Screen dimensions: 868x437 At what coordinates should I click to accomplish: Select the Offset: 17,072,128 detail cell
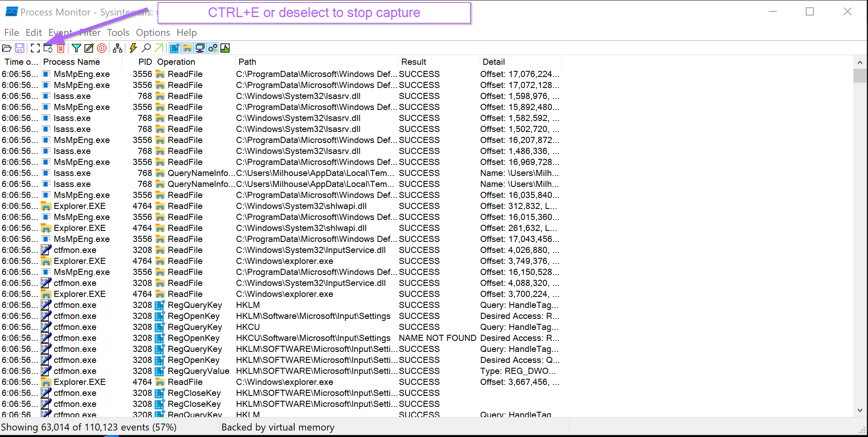(520, 85)
